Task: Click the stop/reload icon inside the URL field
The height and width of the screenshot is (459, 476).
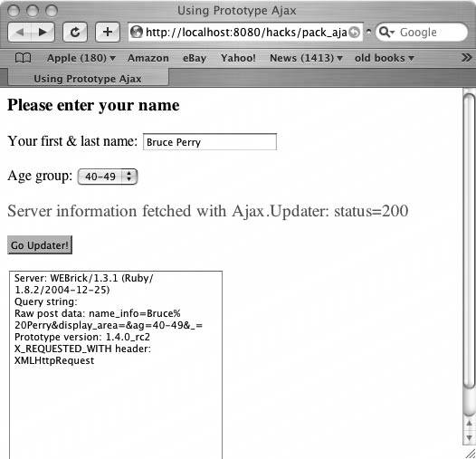Action: [354, 33]
